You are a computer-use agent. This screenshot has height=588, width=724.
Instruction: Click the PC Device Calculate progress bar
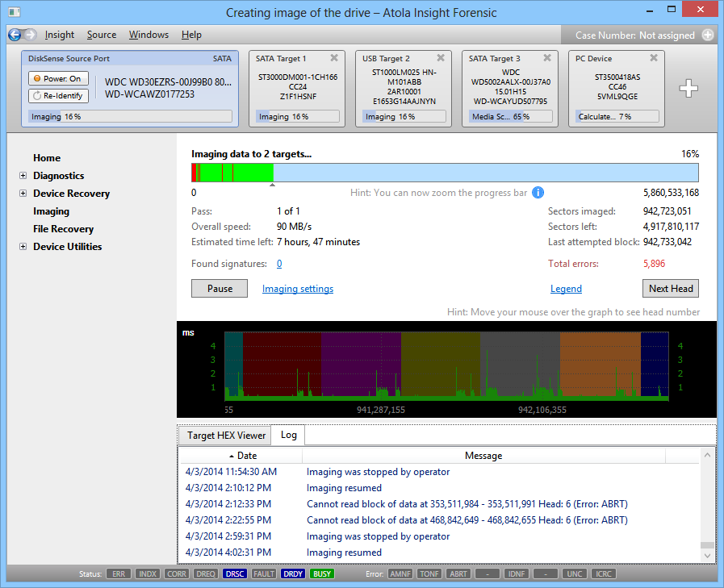[x=617, y=117]
